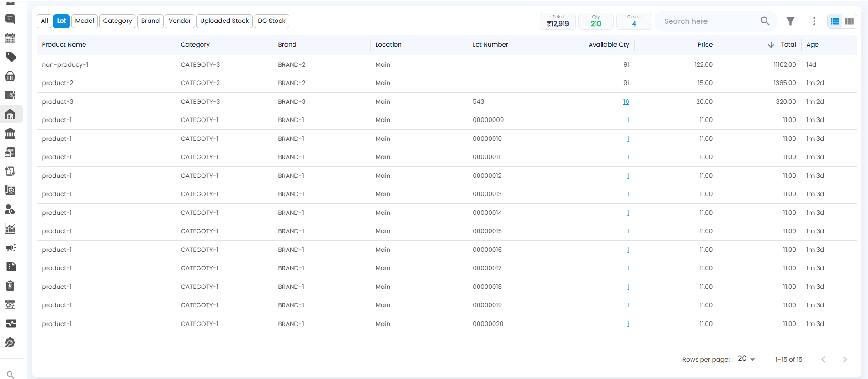Sort by the Available Qty column header

coord(609,44)
